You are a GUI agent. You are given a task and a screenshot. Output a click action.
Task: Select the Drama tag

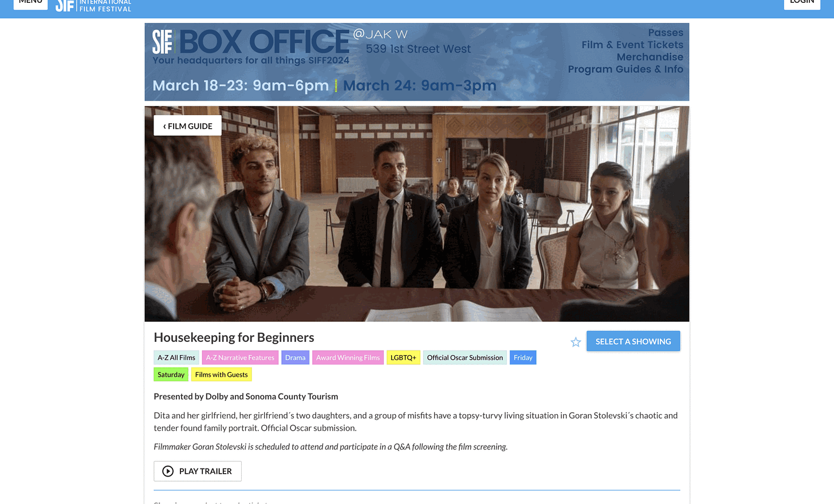point(295,357)
